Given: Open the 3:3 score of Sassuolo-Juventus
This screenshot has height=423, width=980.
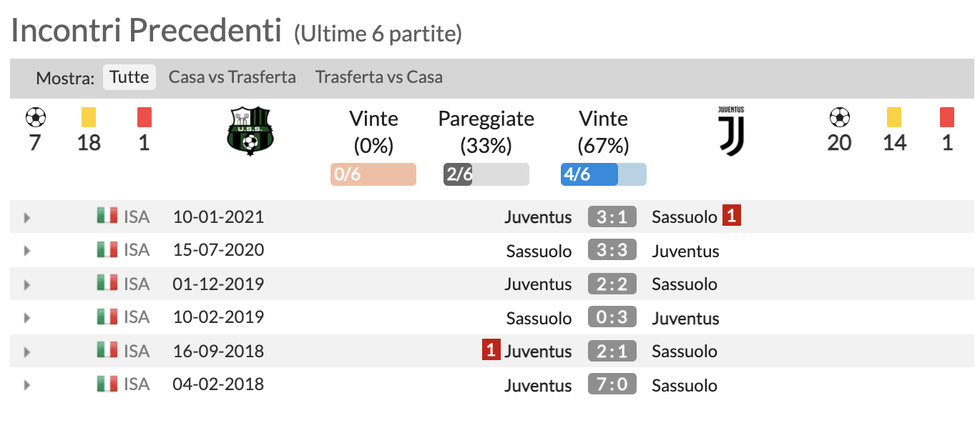Looking at the screenshot, I should tap(612, 251).
